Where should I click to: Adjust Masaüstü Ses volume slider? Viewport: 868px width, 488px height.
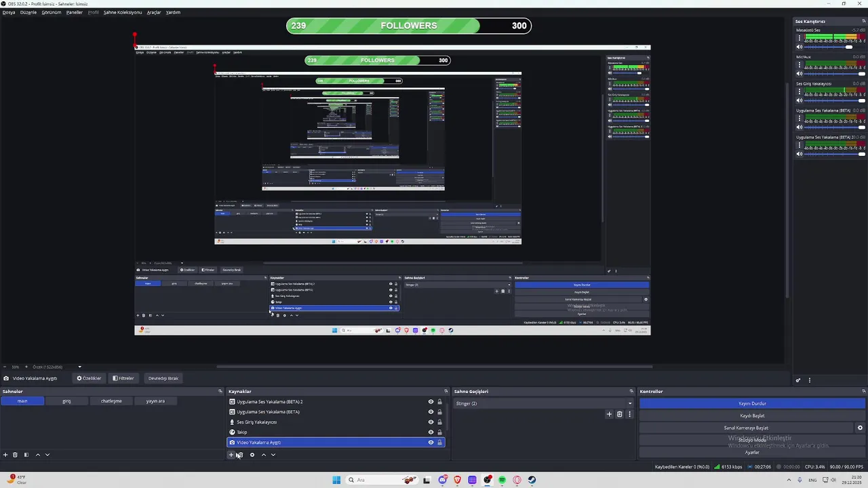[835, 47]
